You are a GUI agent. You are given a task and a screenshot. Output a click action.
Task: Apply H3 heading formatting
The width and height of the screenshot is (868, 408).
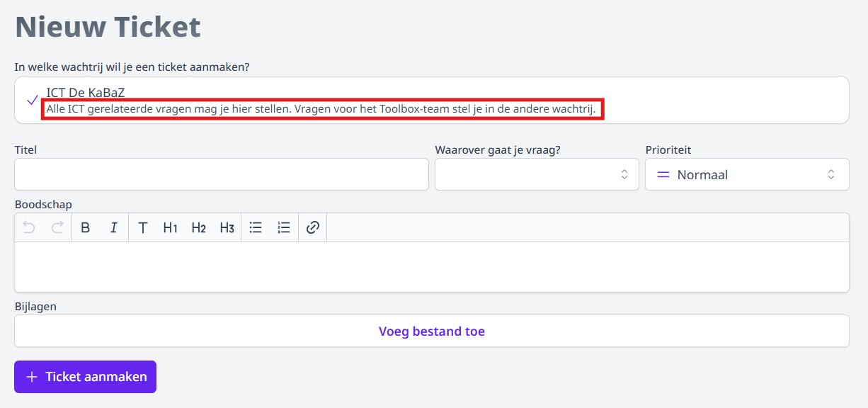tap(227, 227)
